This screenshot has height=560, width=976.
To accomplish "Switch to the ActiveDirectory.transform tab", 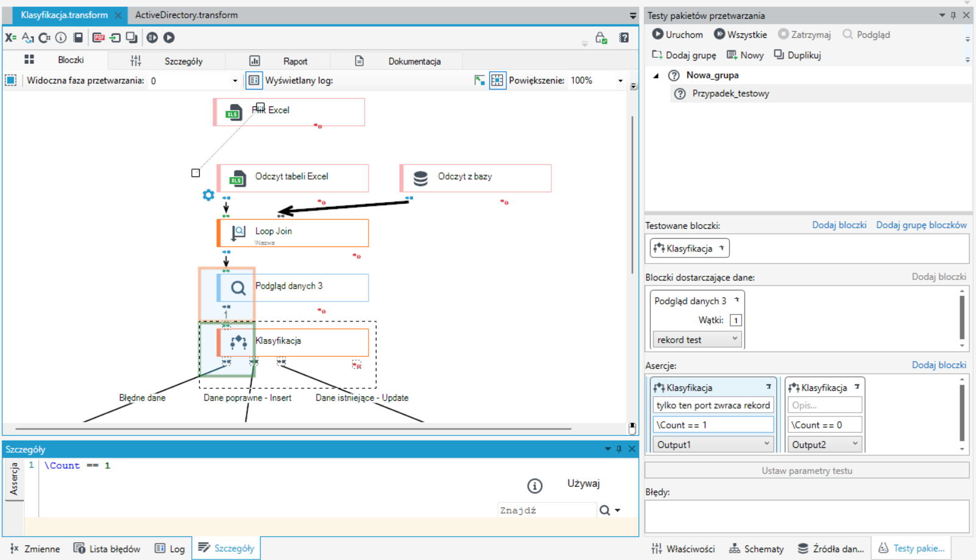I will click(x=186, y=15).
